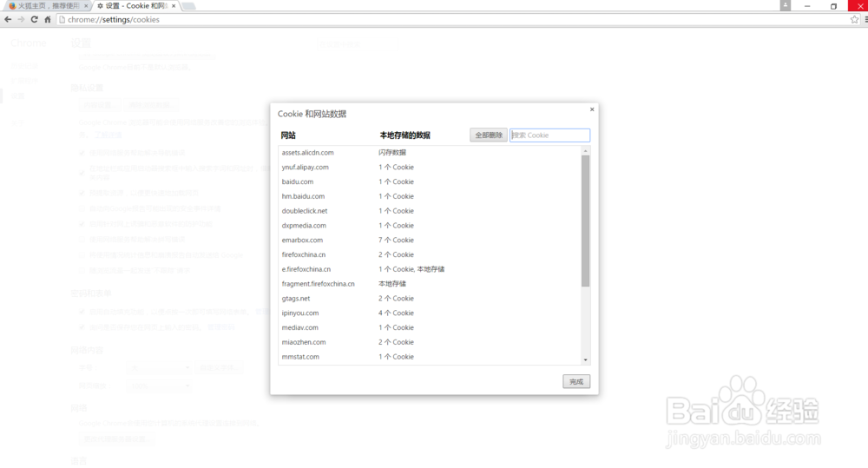Click the 完成 button
Screen dimensions: 868x468
pos(576,381)
